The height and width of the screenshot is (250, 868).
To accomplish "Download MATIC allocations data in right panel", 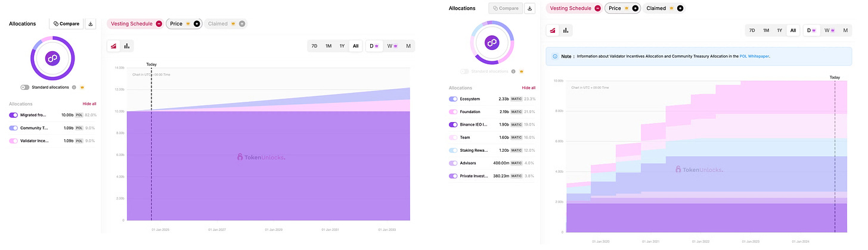I will (531, 8).
